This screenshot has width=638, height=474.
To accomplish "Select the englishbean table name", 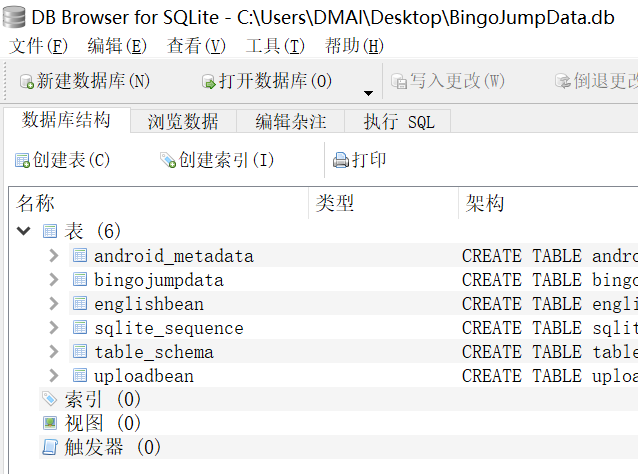I will 149,304.
